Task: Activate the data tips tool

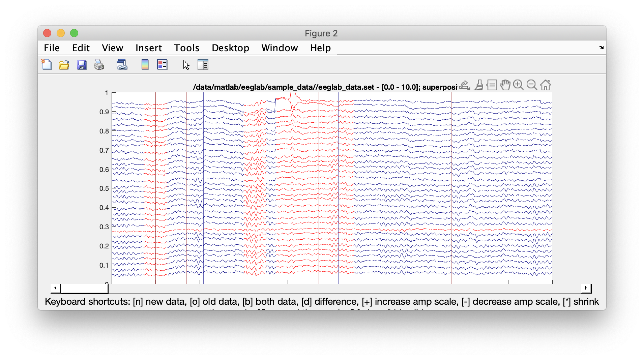Action: pos(492,85)
